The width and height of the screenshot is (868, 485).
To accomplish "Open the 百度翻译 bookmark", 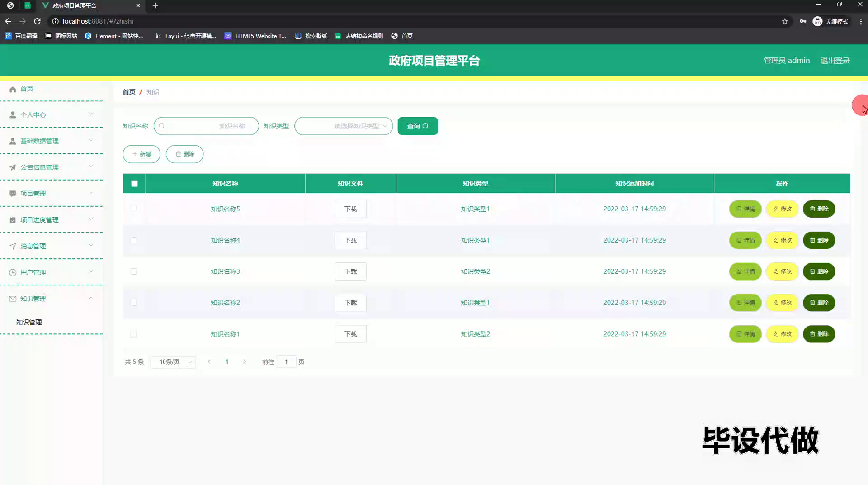I will pos(21,36).
